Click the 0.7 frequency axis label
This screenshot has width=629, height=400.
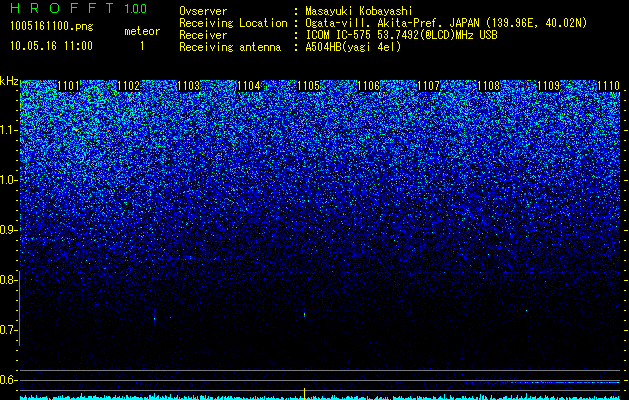(x=8, y=330)
